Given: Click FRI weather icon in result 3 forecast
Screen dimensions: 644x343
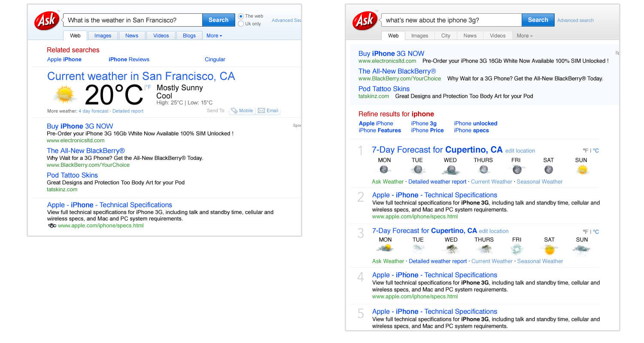Looking at the screenshot, I should (x=517, y=249).
